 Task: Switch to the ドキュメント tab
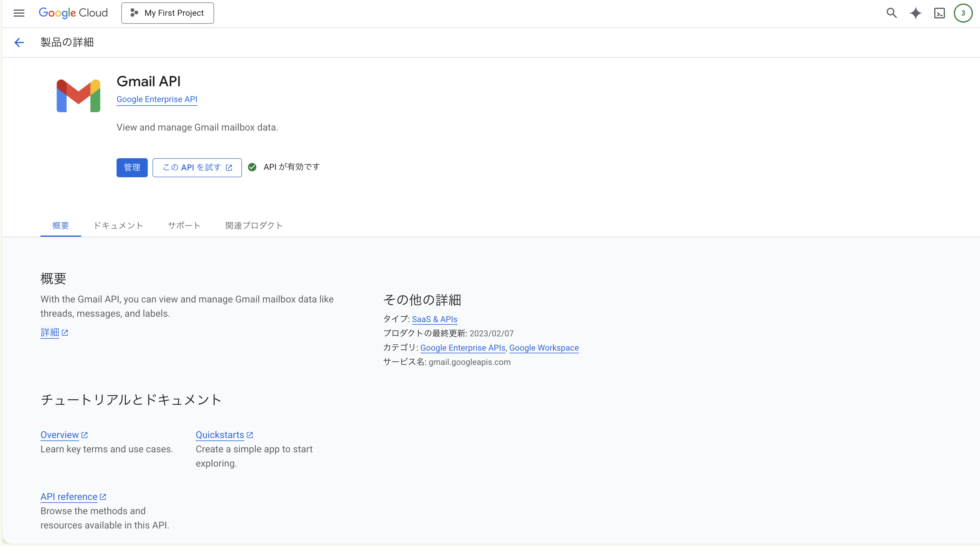pos(118,226)
